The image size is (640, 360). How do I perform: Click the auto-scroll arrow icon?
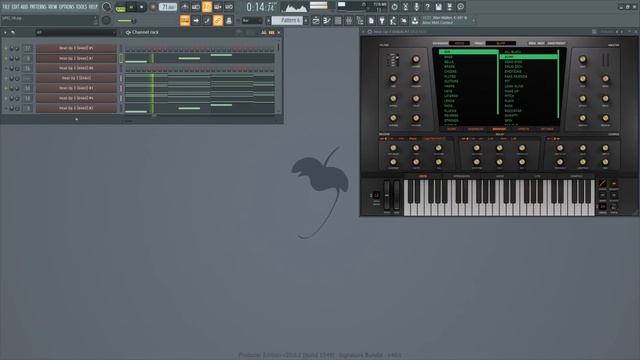click(x=196, y=20)
